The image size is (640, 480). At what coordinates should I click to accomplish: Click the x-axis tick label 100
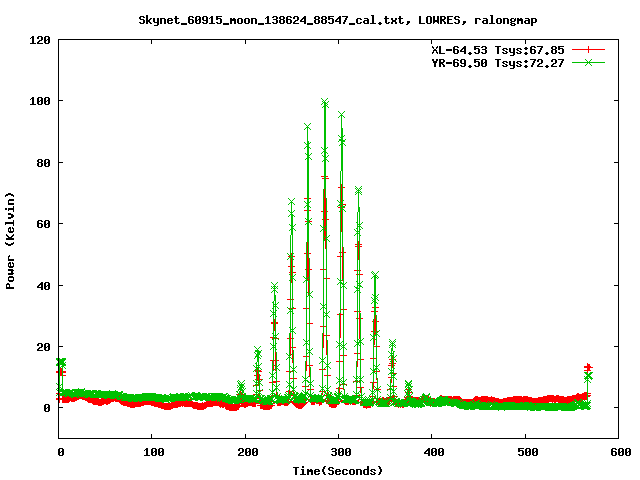154,452
